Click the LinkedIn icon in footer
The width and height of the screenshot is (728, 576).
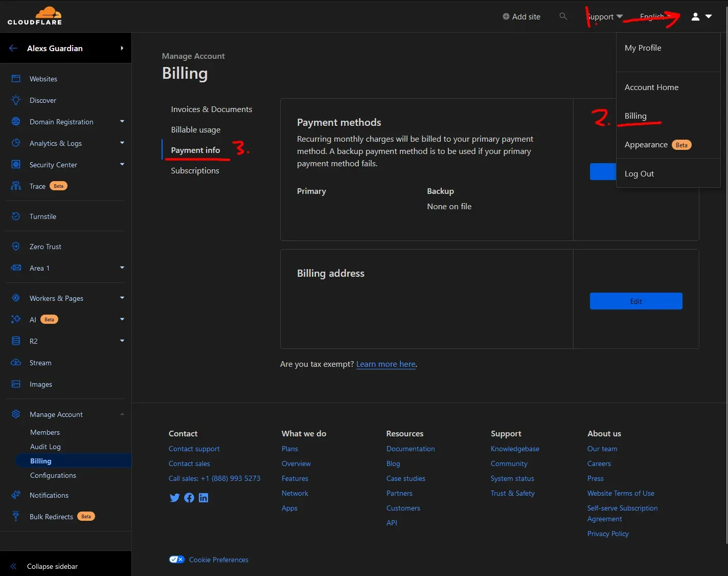[x=203, y=498]
